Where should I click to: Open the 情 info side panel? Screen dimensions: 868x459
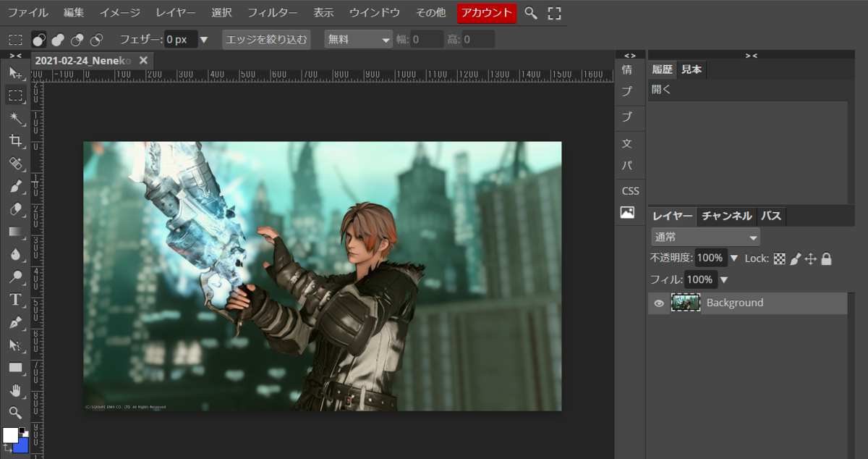coord(627,70)
